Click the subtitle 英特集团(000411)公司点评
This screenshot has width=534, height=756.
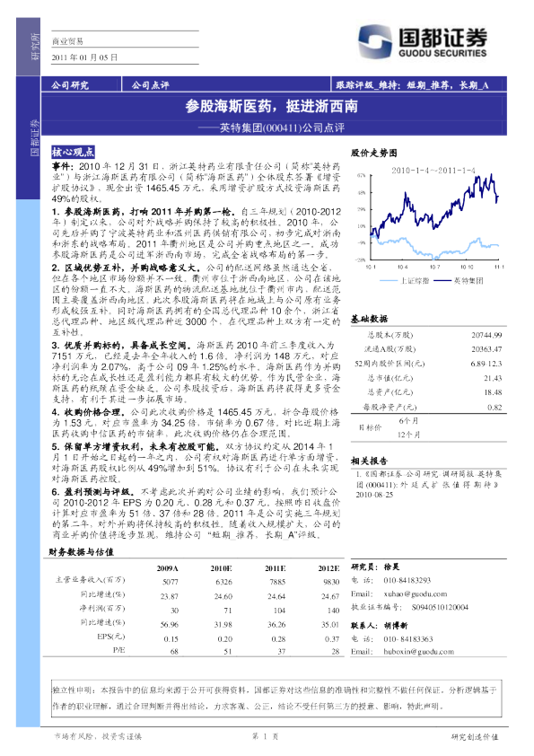point(283,127)
